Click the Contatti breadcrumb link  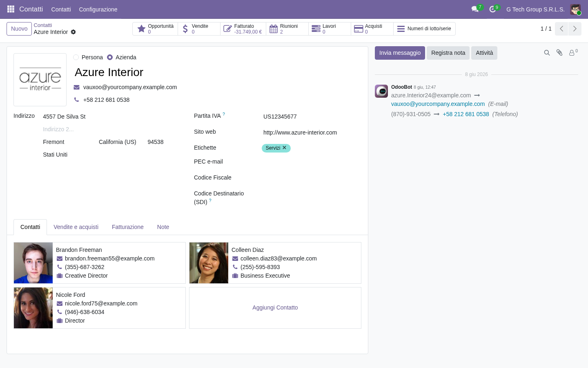[x=43, y=25]
